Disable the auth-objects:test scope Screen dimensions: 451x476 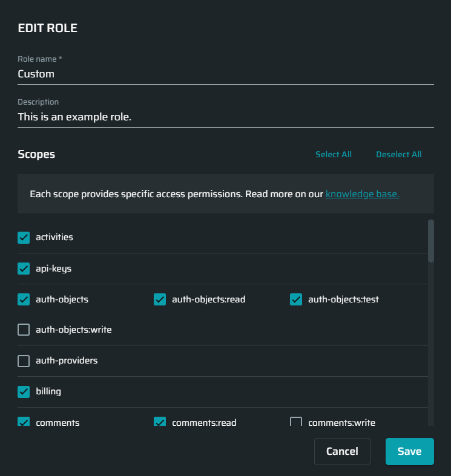(296, 299)
